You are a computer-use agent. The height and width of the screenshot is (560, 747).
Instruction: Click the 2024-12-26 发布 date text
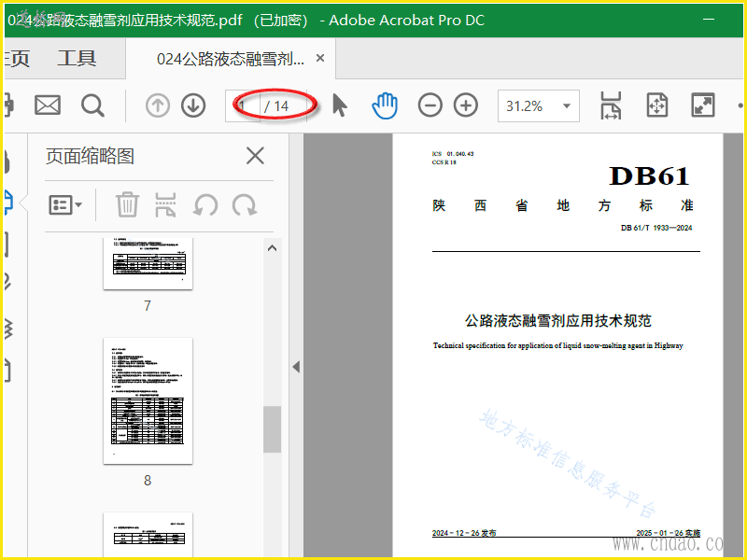click(464, 533)
